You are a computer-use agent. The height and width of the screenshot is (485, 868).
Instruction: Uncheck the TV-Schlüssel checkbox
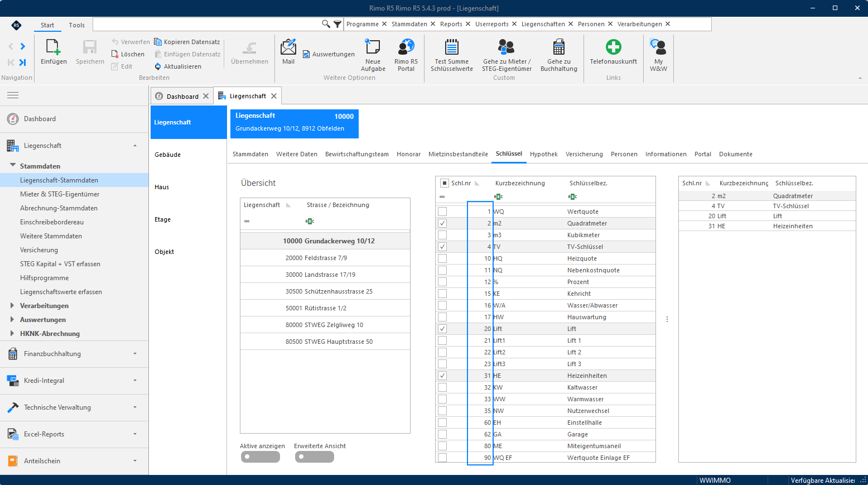(x=442, y=247)
